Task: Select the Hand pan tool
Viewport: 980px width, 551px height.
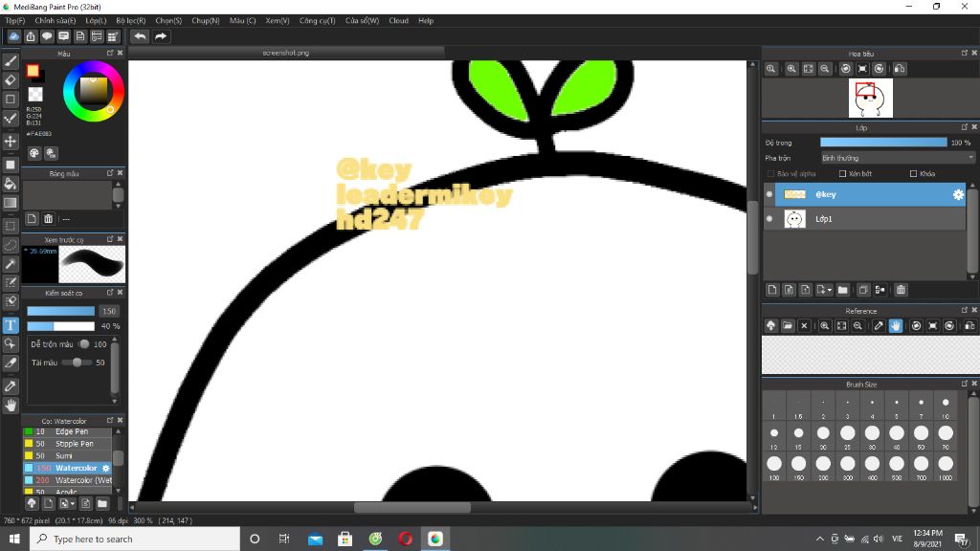Action: point(11,406)
